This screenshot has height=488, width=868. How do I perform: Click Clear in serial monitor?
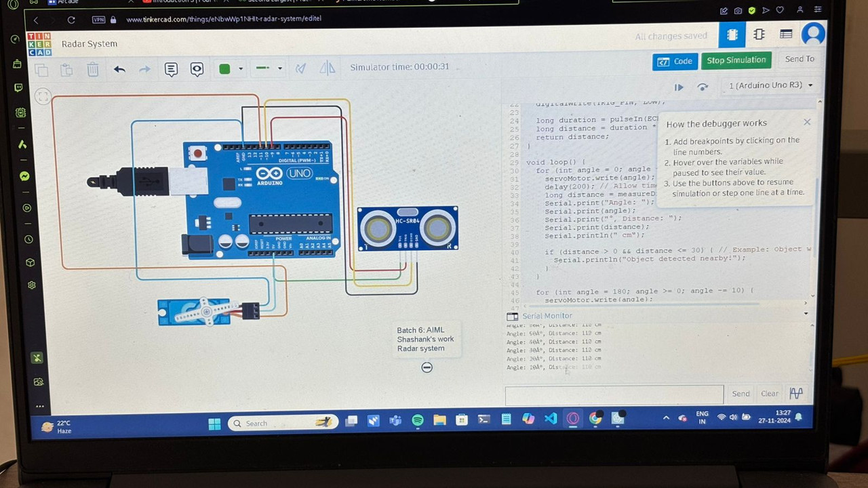pos(770,393)
